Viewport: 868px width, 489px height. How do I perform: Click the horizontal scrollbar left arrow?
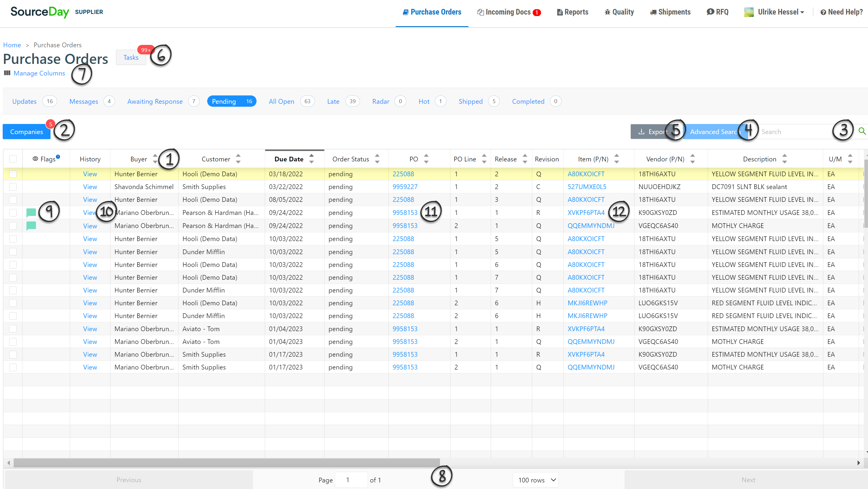(x=9, y=463)
